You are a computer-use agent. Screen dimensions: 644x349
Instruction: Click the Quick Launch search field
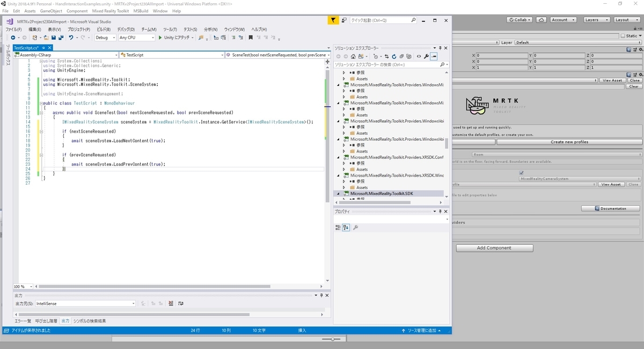pyautogui.click(x=383, y=20)
